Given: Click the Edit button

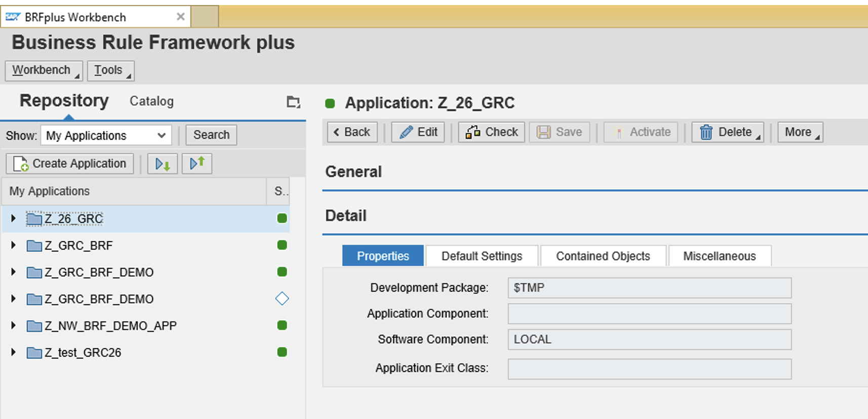Looking at the screenshot, I should click(418, 132).
